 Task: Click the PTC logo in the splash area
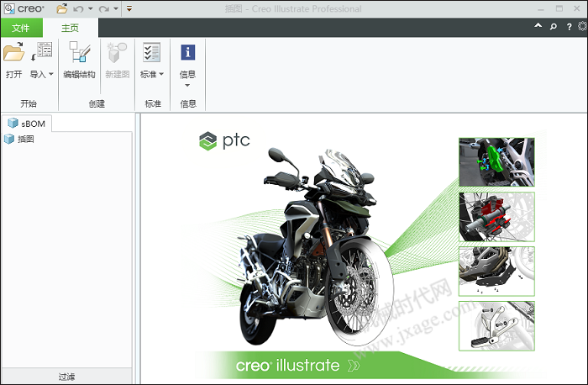tap(224, 140)
